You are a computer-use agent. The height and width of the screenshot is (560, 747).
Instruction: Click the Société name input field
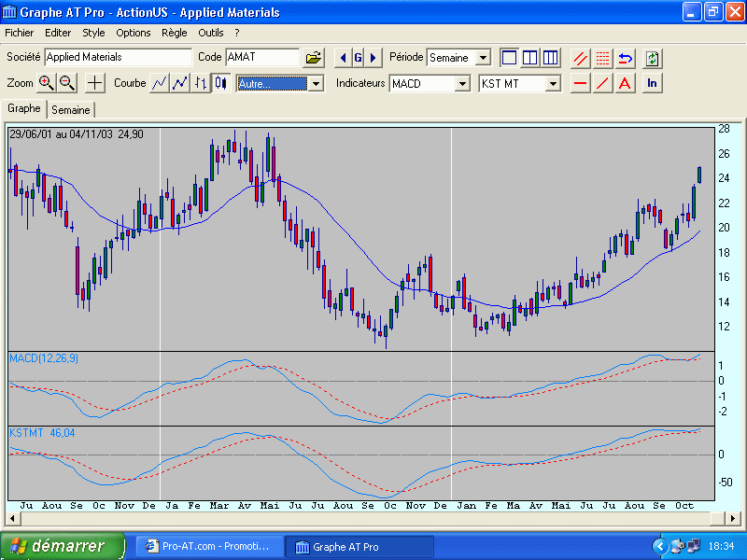coord(119,57)
